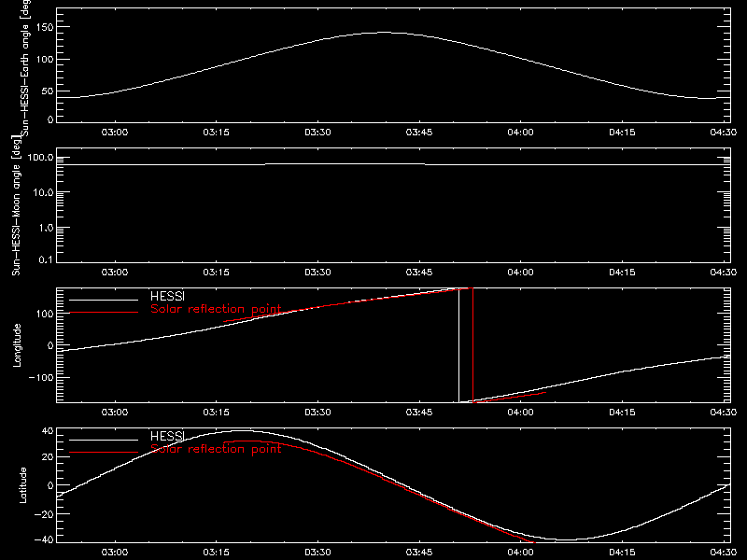The width and height of the screenshot is (747, 560).
Task: Click the 100 tick of the Earth angle plot
Action: pos(45,59)
